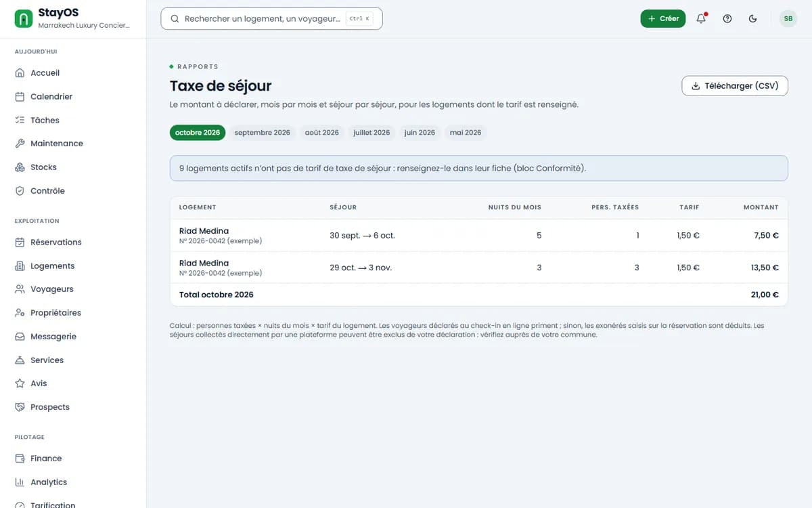Select the octobre 2026 month tab
This screenshot has width=812, height=508.
[x=198, y=133]
